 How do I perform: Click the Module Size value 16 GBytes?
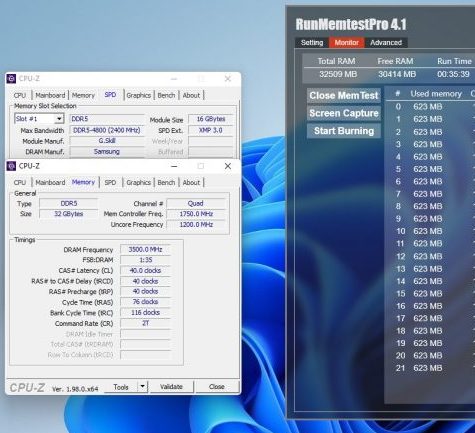pyautogui.click(x=211, y=119)
